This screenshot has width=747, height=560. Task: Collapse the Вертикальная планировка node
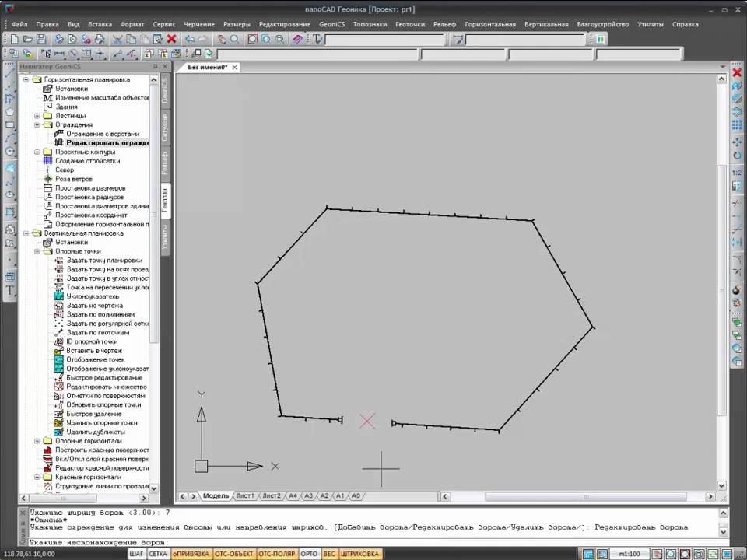(26, 233)
